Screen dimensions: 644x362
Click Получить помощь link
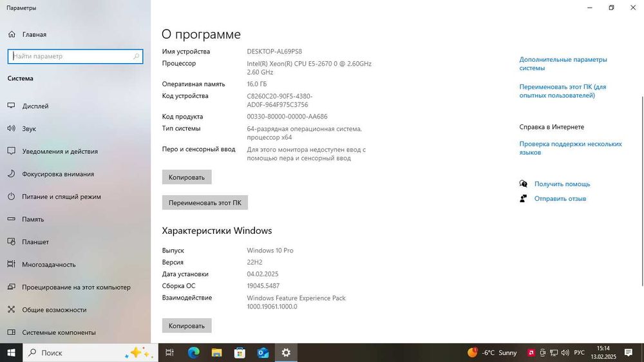click(x=562, y=184)
